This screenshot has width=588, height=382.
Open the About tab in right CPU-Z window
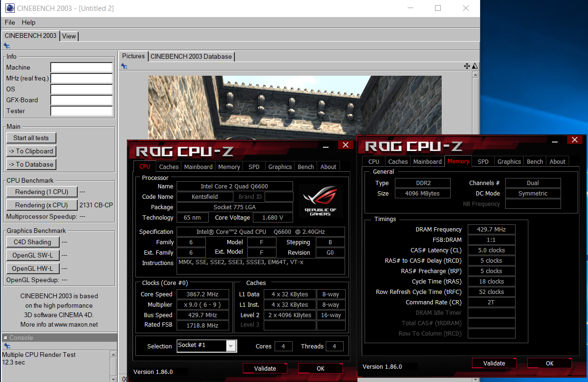558,161
